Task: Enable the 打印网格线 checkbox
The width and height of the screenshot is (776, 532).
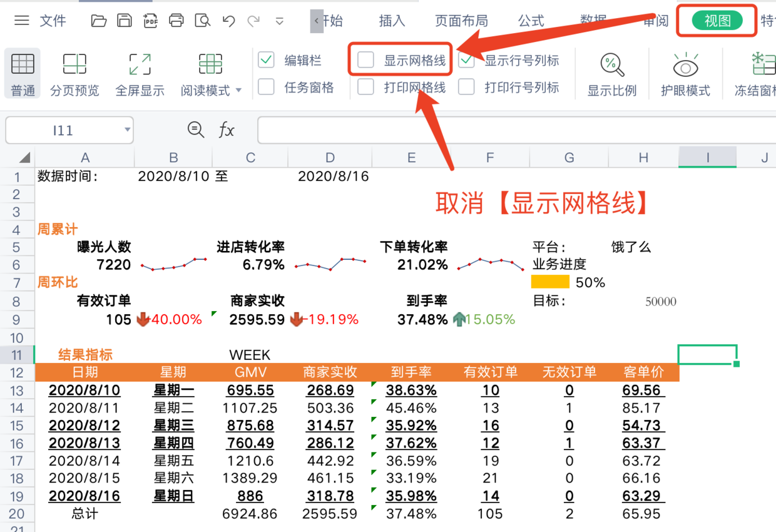Action: point(365,87)
